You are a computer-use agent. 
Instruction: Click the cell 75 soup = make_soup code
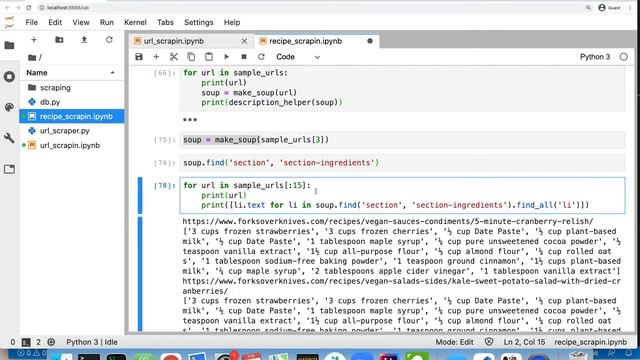pyautogui.click(x=402, y=140)
